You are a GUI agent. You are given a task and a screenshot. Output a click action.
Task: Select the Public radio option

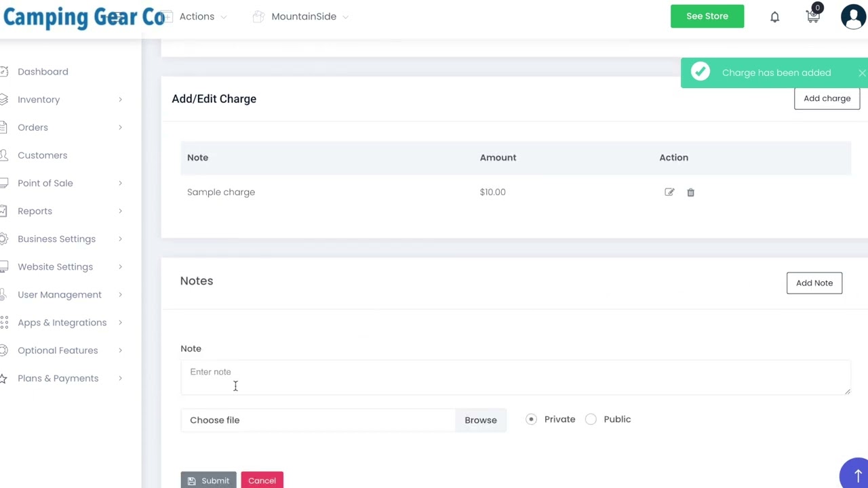coord(591,420)
